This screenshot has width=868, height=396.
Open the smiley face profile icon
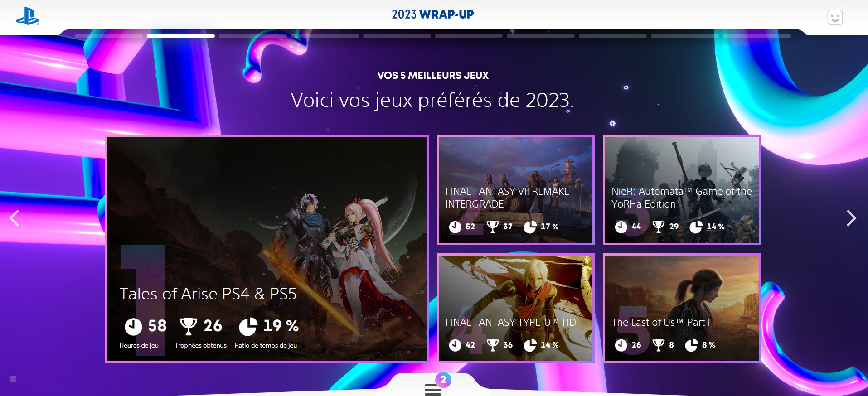pyautogui.click(x=835, y=18)
